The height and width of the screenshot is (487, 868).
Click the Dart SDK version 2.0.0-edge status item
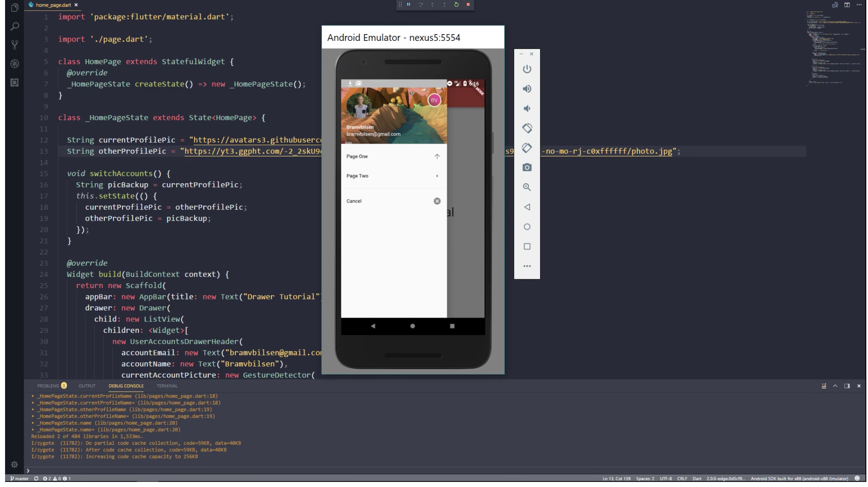[726, 478]
